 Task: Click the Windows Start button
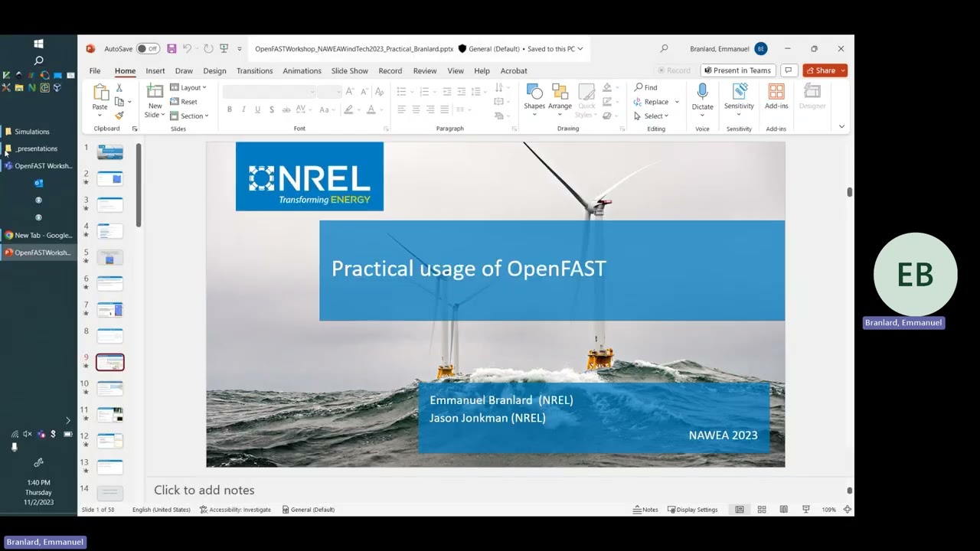tap(38, 44)
